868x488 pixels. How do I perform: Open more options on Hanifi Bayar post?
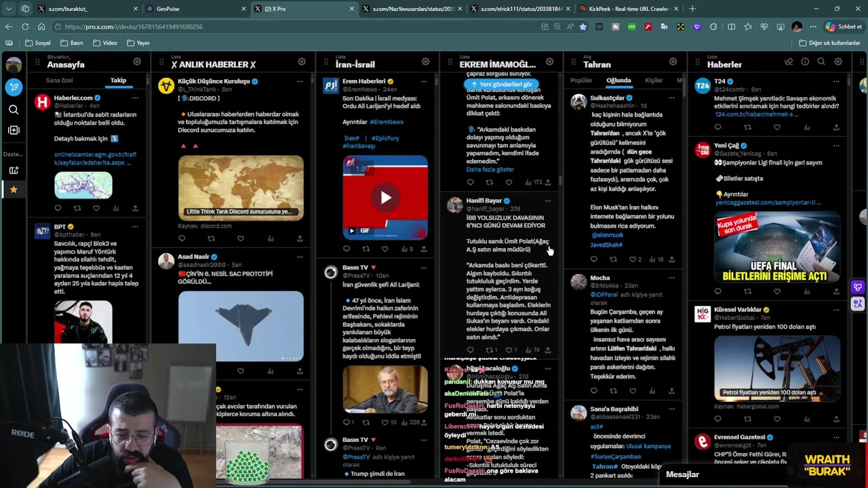tap(547, 201)
